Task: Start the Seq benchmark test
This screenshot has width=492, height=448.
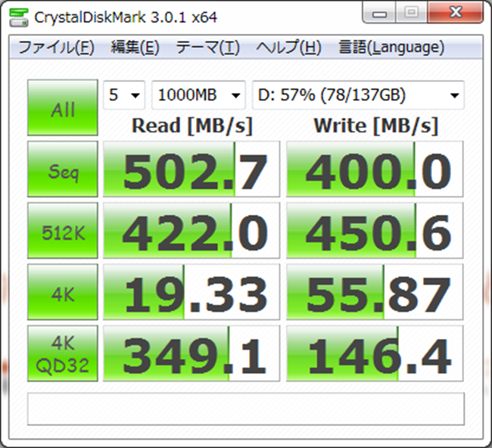Action: [x=63, y=169]
